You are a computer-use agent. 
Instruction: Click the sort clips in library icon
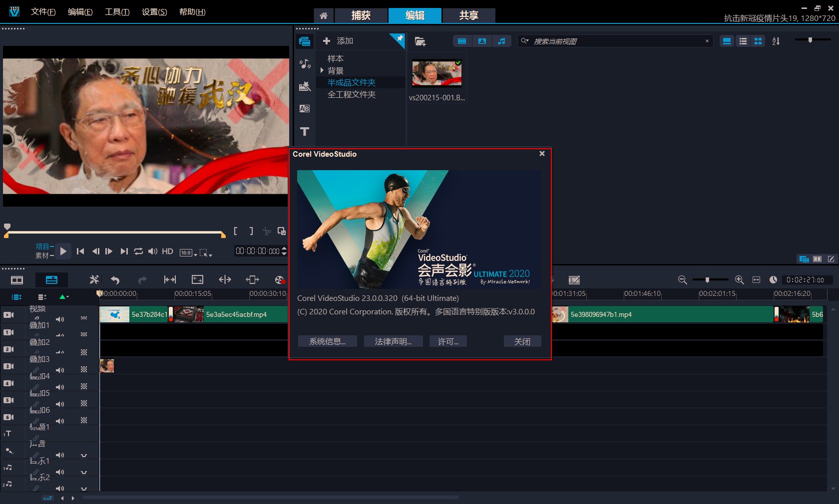pyautogui.click(x=776, y=41)
